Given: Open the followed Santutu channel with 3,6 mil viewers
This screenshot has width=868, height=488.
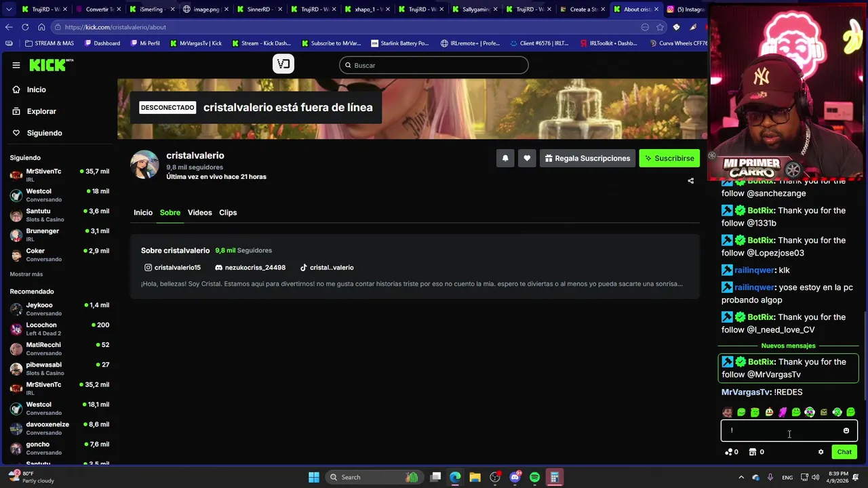Looking at the screenshot, I should coord(60,215).
